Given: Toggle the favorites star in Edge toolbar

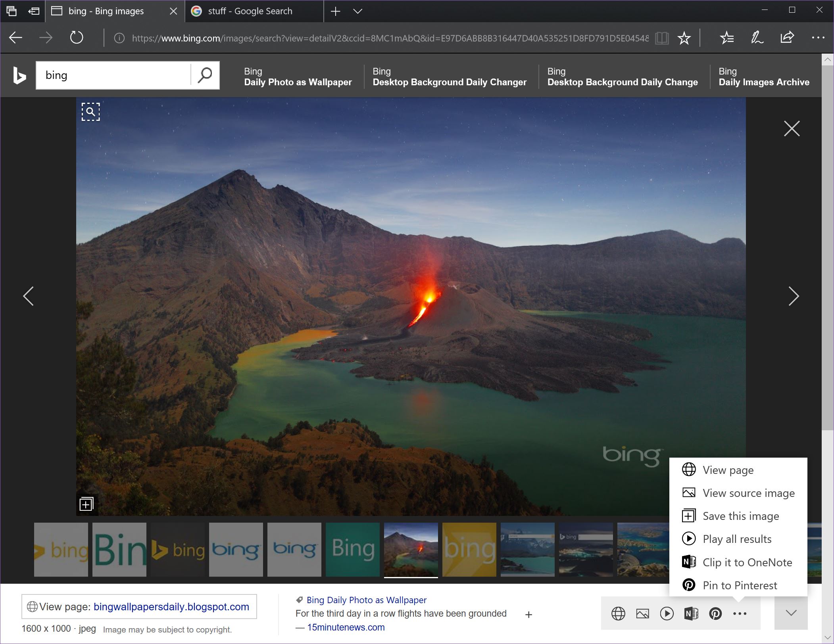Looking at the screenshot, I should (x=684, y=38).
